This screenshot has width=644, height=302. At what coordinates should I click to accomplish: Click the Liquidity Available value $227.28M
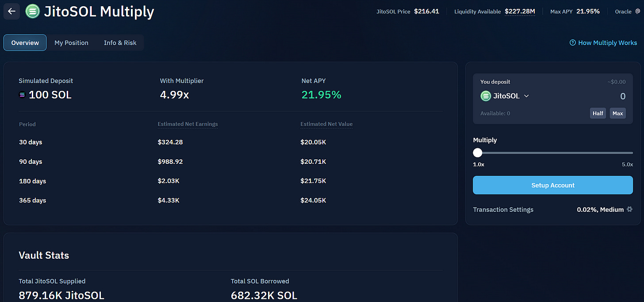[x=520, y=12]
